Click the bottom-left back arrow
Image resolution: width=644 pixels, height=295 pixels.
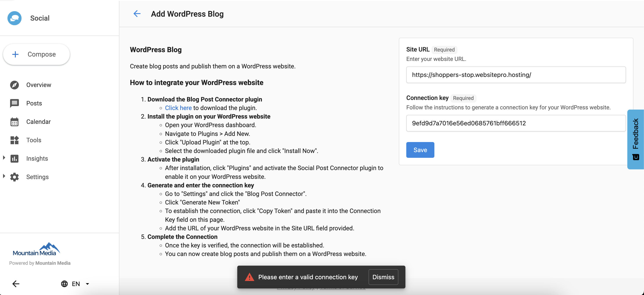coord(16,284)
